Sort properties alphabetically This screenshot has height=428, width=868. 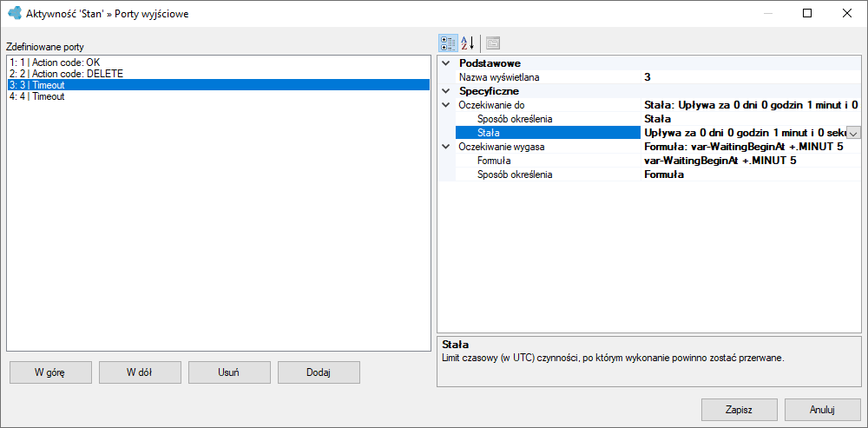469,43
